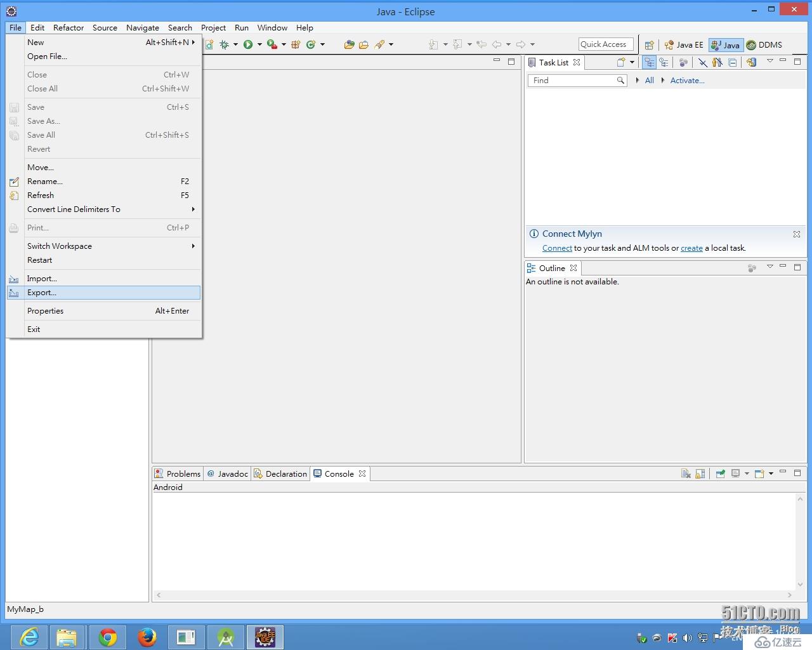Viewport: 812px width, 650px height.
Task: Click the magnifier icon in the Find field
Action: click(x=620, y=81)
